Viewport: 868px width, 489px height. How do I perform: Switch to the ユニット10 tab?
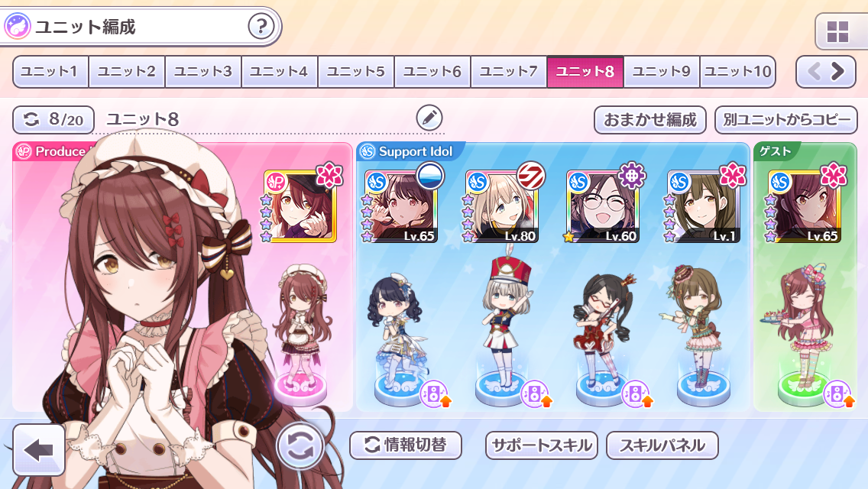point(738,71)
